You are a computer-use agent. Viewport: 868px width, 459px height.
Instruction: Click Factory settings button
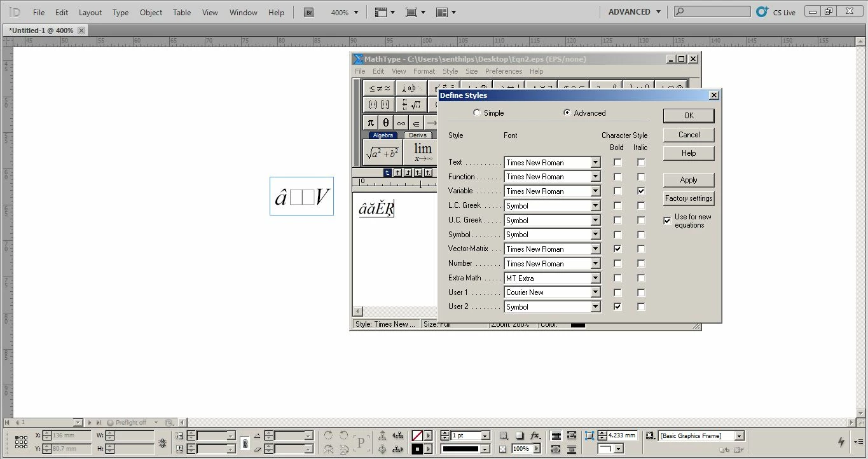[689, 198]
